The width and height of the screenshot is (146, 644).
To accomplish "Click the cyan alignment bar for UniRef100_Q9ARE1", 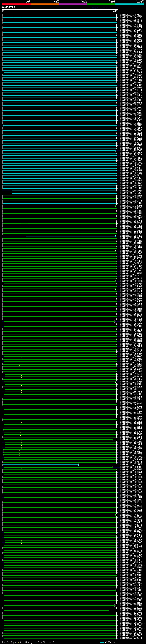I will [71, 236].
